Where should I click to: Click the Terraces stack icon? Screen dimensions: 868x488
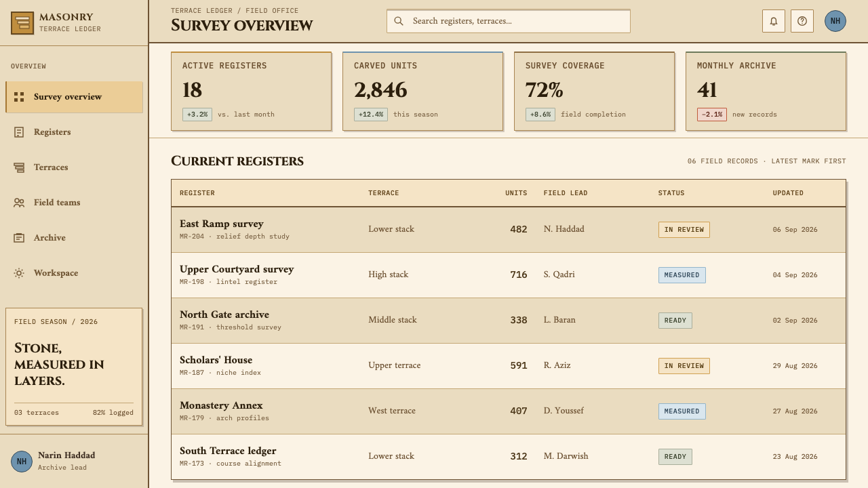(19, 167)
